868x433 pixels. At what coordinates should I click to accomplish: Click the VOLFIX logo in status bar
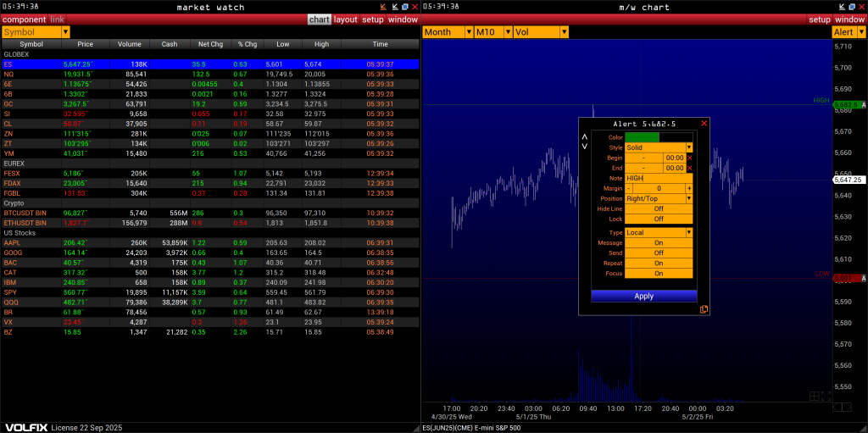(25, 428)
